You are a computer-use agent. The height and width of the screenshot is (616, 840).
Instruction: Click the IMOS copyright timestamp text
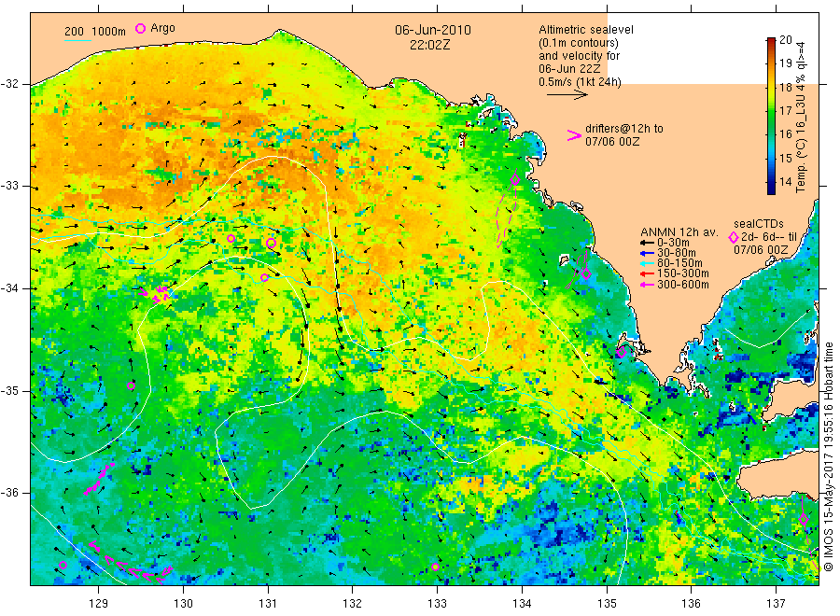pyautogui.click(x=829, y=456)
